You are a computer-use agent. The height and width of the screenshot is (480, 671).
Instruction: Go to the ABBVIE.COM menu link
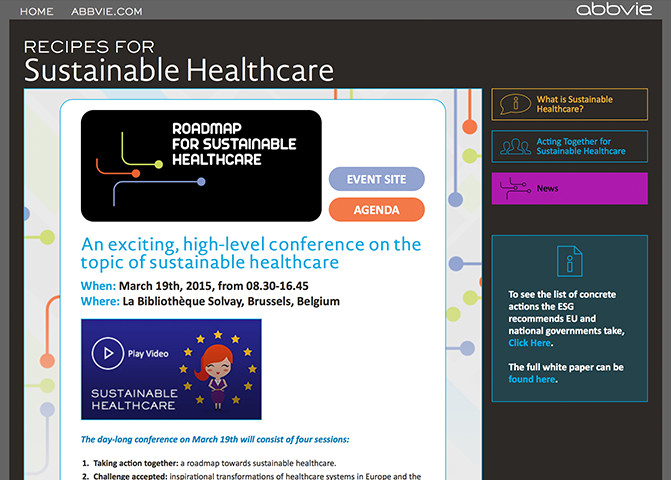coord(107,12)
